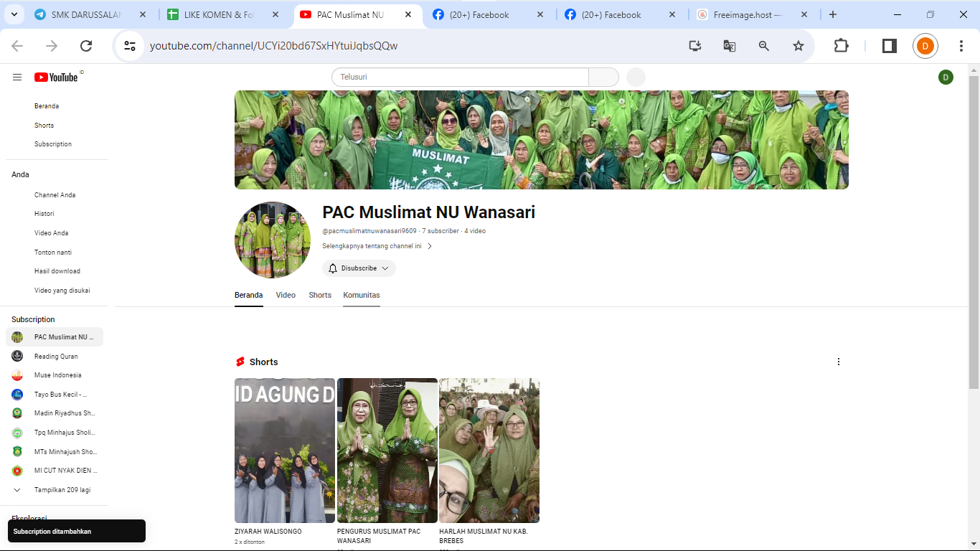Open Chrome three-dot menu
Viewport: 980px width, 551px height.
(x=961, y=46)
